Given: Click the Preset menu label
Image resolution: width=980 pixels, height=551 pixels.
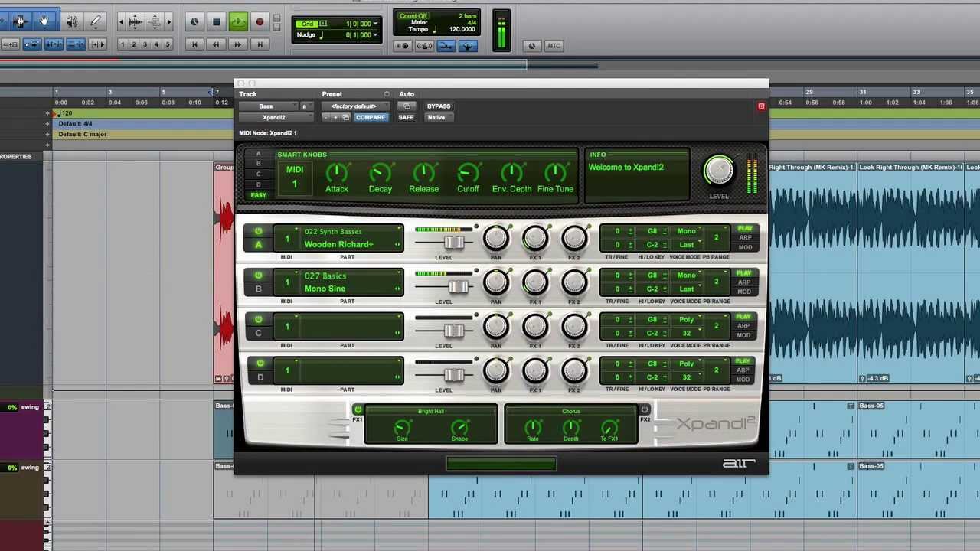Looking at the screenshot, I should 332,94.
